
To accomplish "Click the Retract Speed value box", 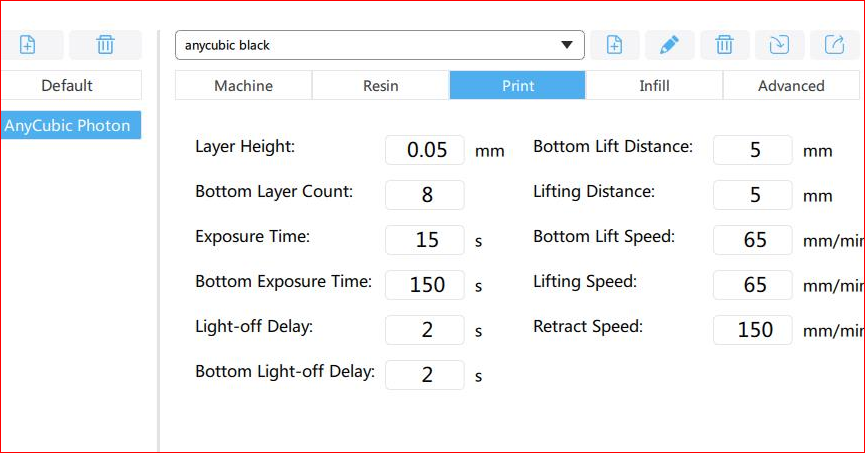I will point(753,330).
